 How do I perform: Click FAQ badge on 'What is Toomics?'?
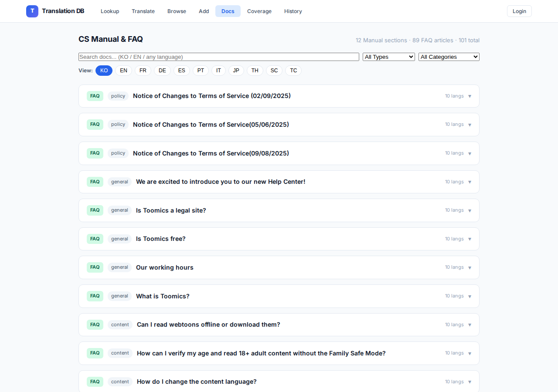(x=95, y=296)
